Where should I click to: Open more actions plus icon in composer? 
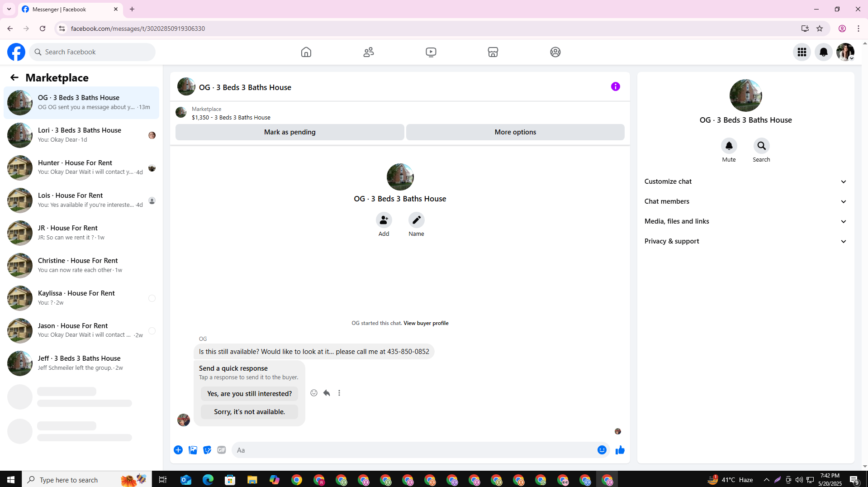click(x=178, y=450)
